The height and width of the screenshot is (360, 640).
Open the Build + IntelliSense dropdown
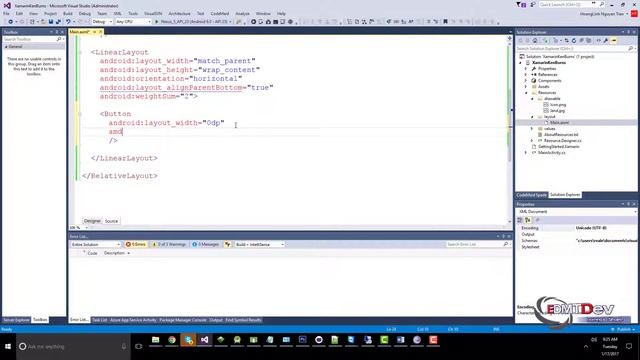(x=260, y=244)
